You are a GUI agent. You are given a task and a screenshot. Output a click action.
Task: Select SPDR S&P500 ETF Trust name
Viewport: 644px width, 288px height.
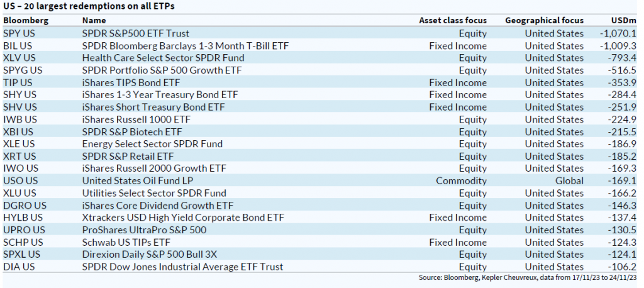tap(135, 33)
